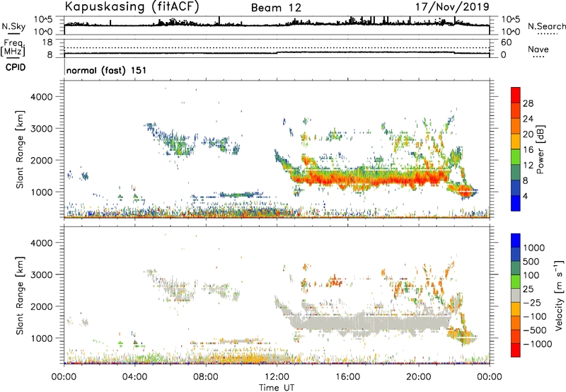The height and width of the screenshot is (392, 566).
Task: Click the '-25' value on Velocity color bar
Action: [532, 303]
